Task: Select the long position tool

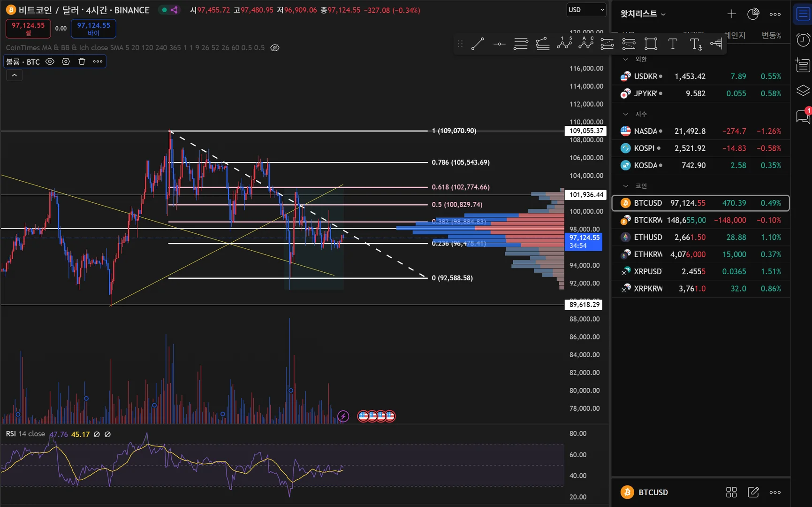Action: [607, 44]
